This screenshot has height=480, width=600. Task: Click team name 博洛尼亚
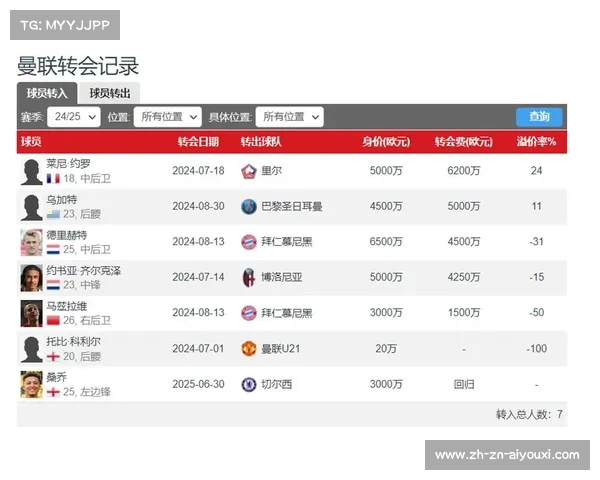(x=282, y=277)
